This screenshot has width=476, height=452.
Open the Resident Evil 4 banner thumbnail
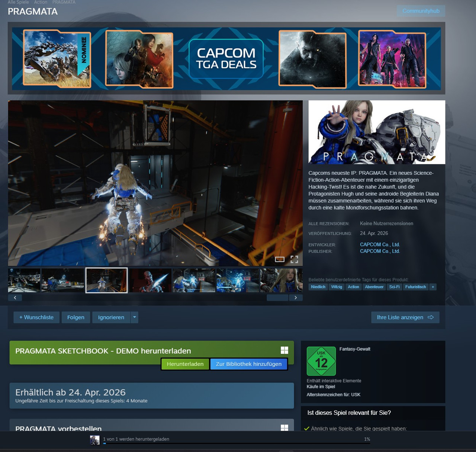point(139,59)
